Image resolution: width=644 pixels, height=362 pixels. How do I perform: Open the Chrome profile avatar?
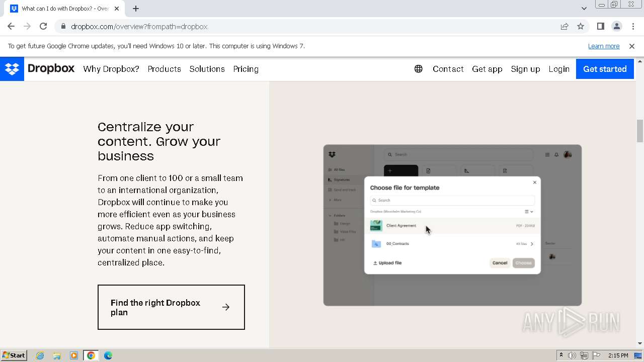point(617,27)
